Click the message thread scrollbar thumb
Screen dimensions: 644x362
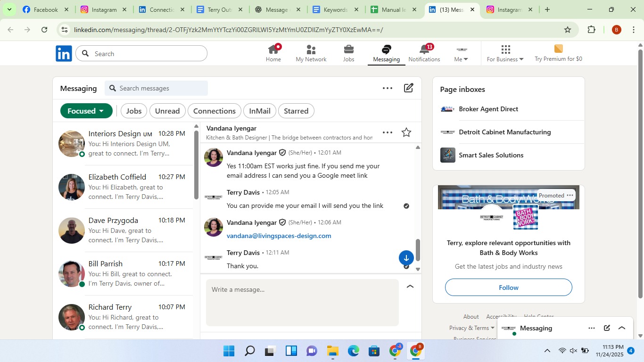tap(418, 250)
